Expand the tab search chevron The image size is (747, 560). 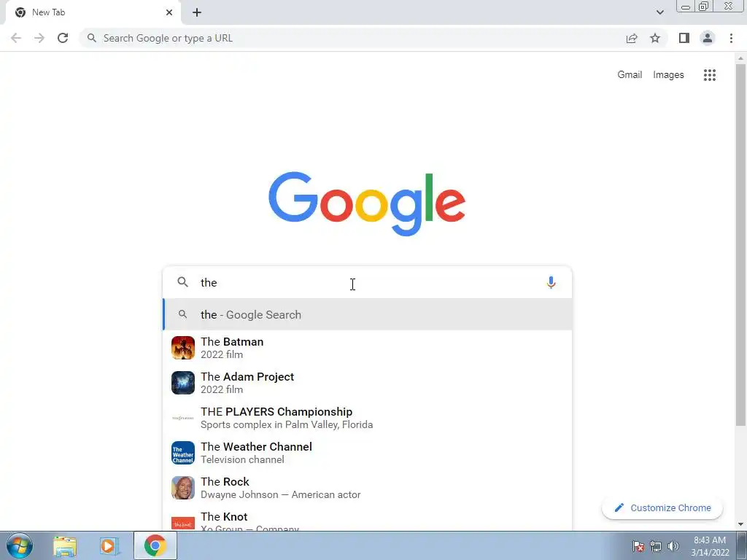click(659, 12)
